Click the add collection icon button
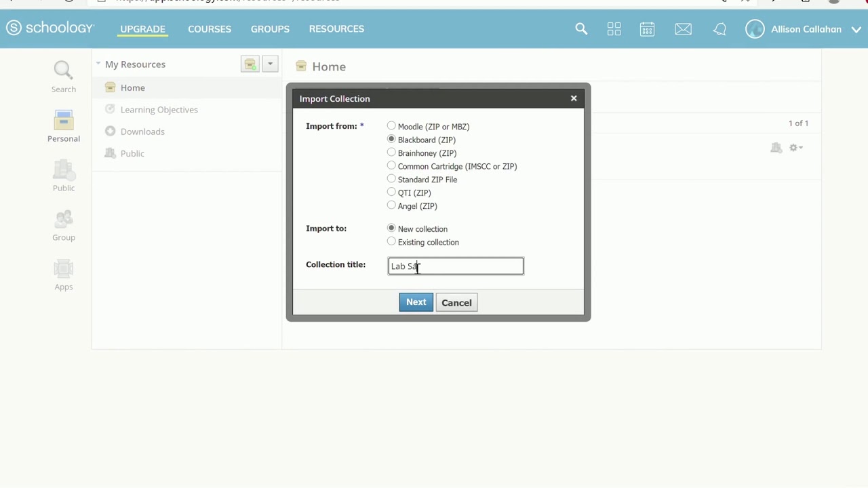The width and height of the screenshot is (868, 488). coord(250,64)
